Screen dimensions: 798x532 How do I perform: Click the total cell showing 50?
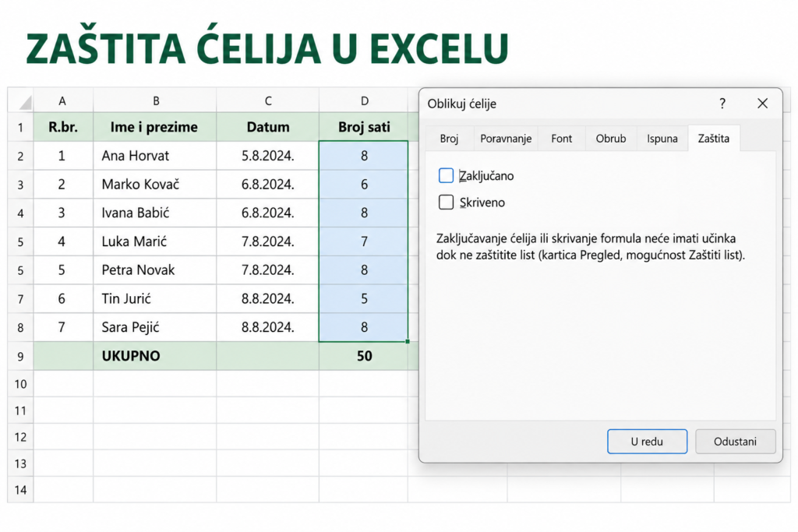pyautogui.click(x=363, y=356)
